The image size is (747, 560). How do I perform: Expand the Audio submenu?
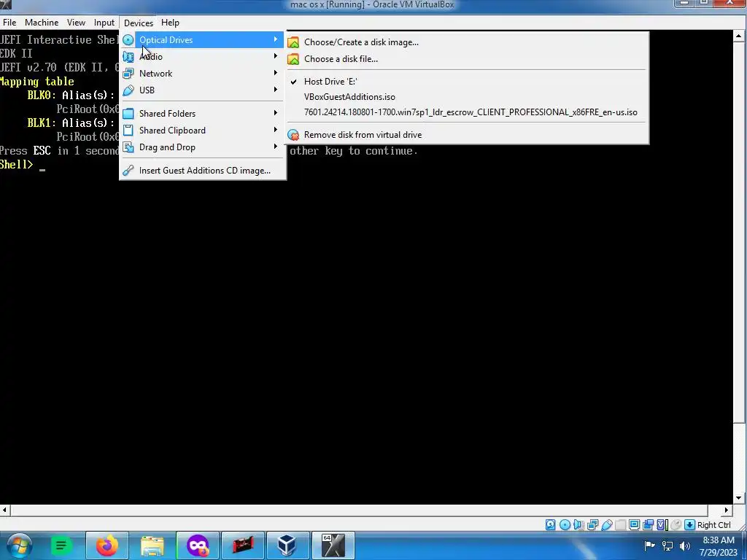(x=203, y=57)
